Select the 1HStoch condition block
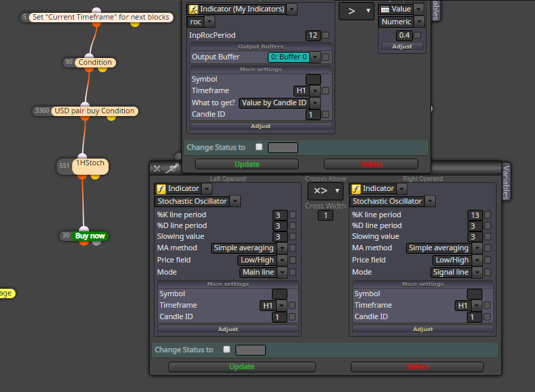535x392 pixels. pos(90,166)
